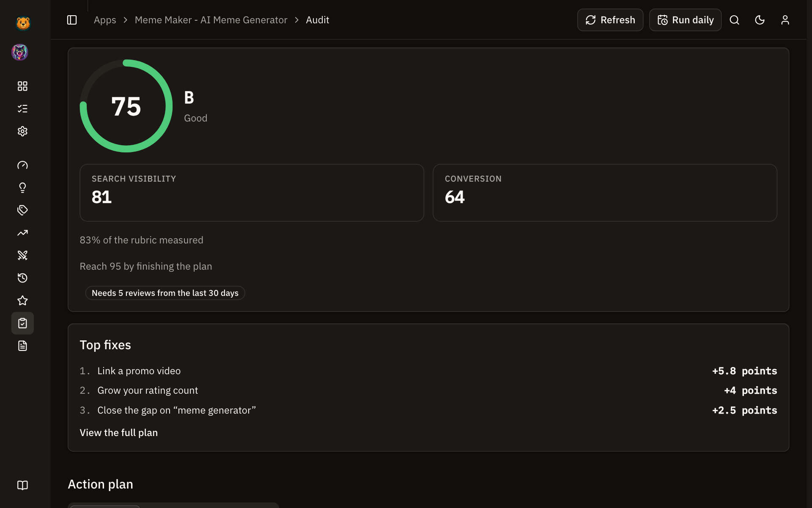Open the checklist tasks icon in sidebar
The width and height of the screenshot is (812, 508).
(x=22, y=109)
